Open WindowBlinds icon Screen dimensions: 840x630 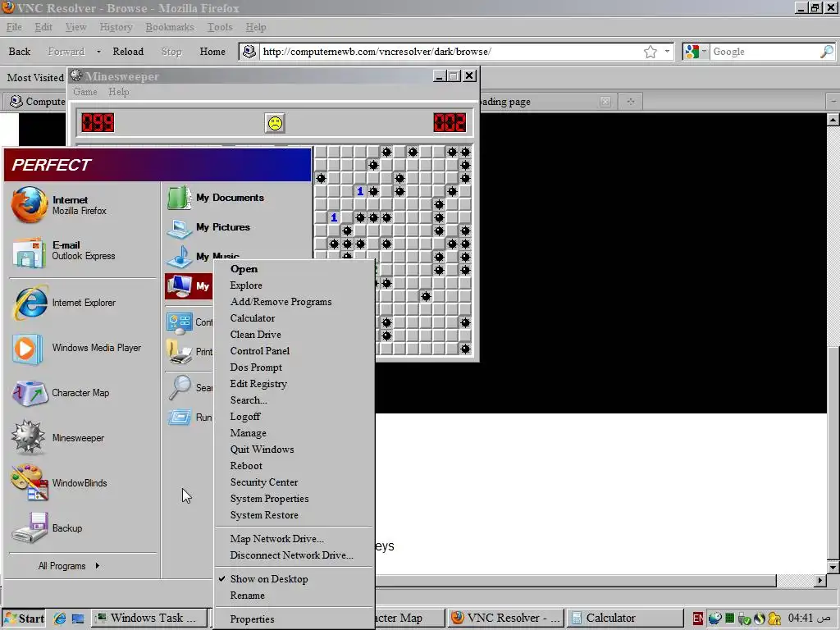pyautogui.click(x=30, y=482)
